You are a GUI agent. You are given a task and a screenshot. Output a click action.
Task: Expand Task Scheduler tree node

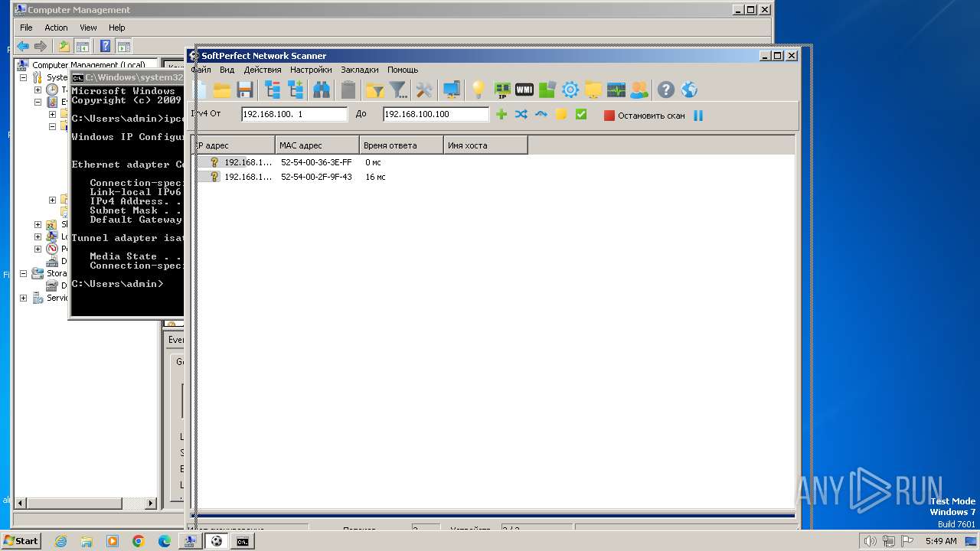38,90
